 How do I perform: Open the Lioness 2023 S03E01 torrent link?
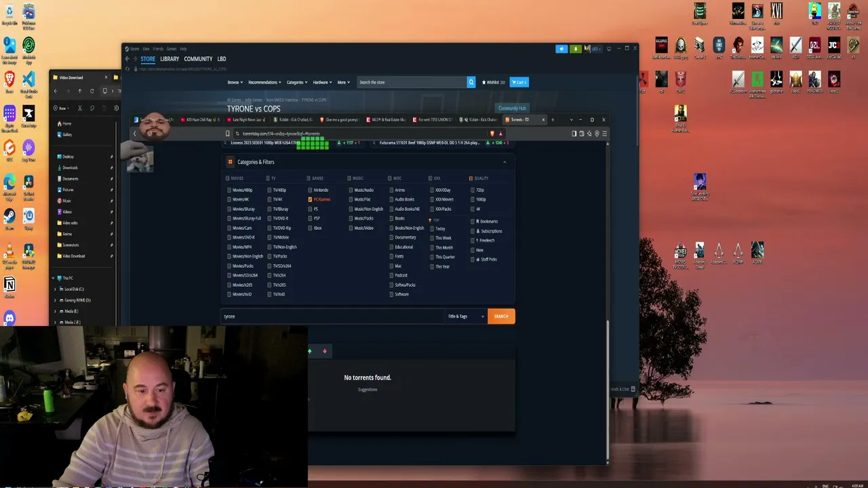[265, 143]
